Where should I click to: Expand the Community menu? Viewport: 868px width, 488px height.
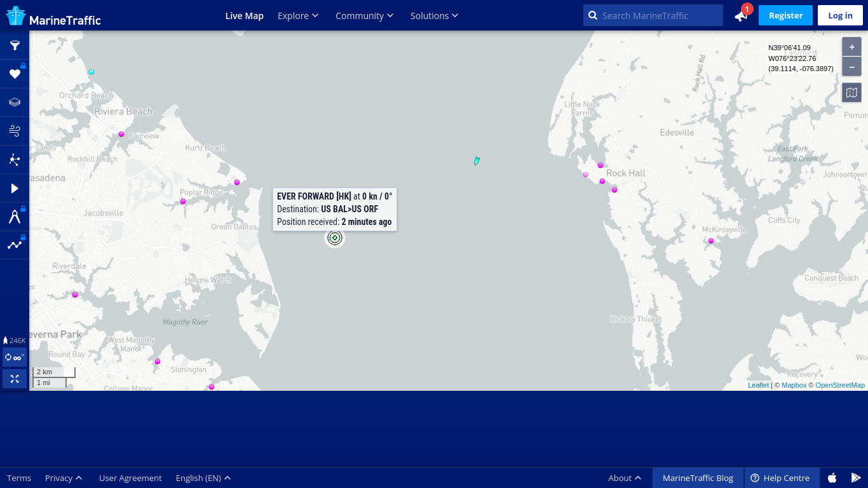365,15
